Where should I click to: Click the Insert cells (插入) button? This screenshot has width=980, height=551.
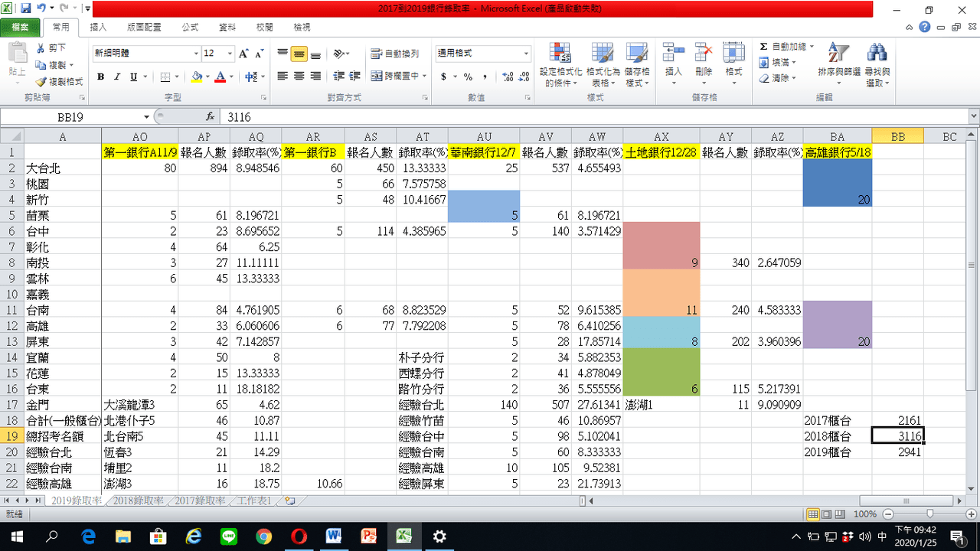pos(674,64)
